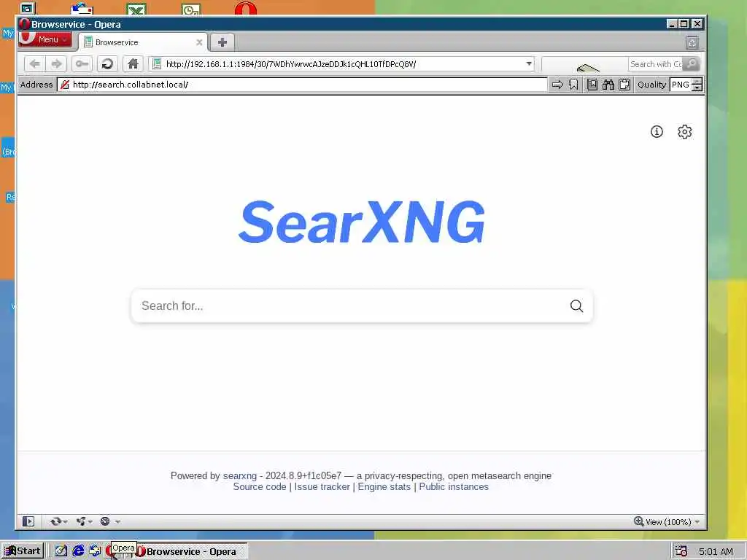The height and width of the screenshot is (560, 747).
Task: Click the Opera desktop shortcut icon
Action: (x=245, y=8)
